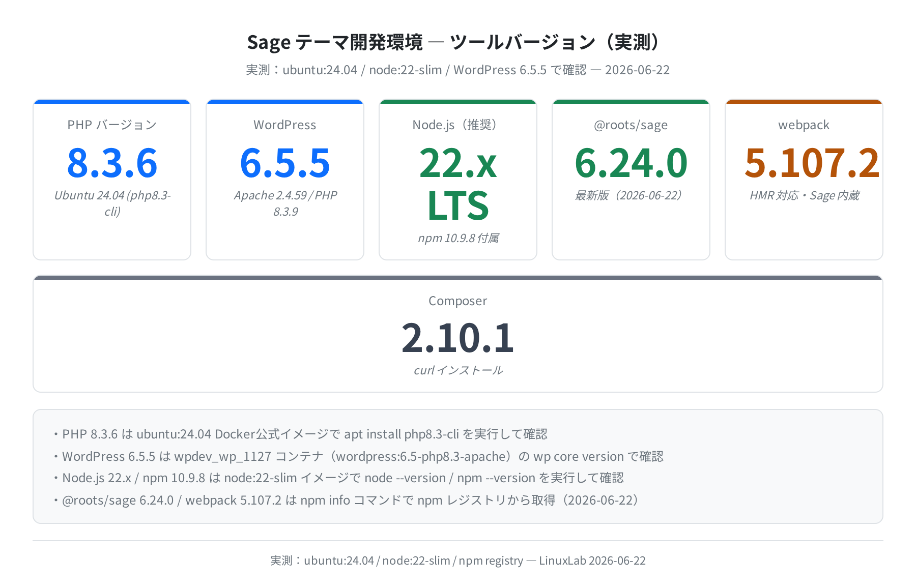Click the note 'Apache 2.4.59 / PHP 8.3.9'

(285, 203)
